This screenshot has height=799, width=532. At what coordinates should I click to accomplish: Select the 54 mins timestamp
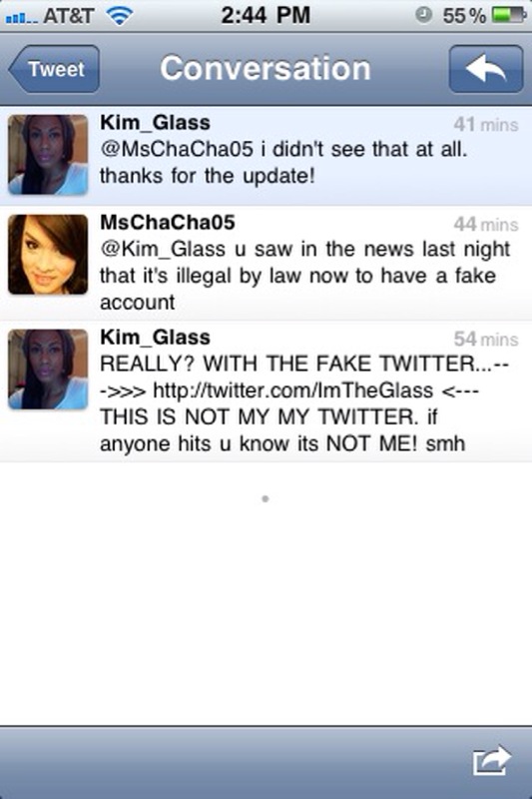[x=486, y=339]
